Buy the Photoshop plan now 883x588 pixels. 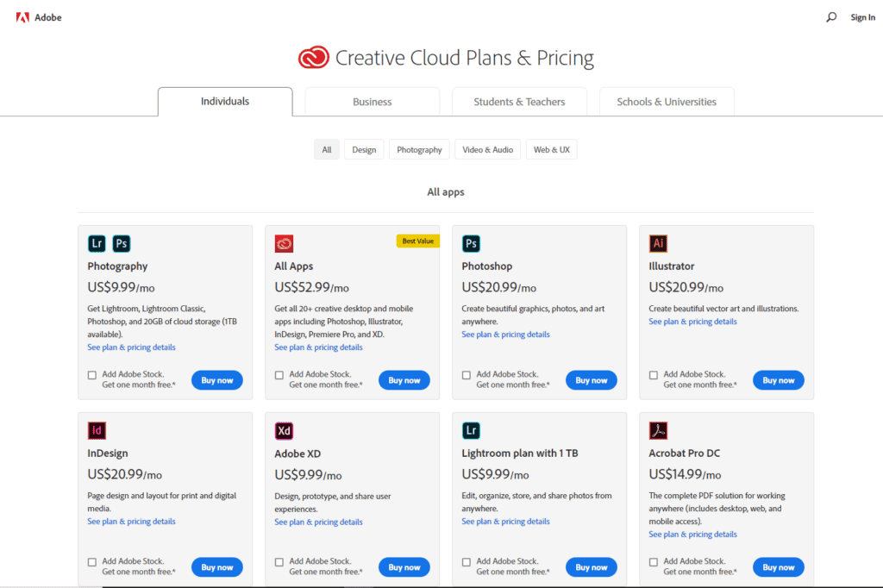tap(592, 380)
